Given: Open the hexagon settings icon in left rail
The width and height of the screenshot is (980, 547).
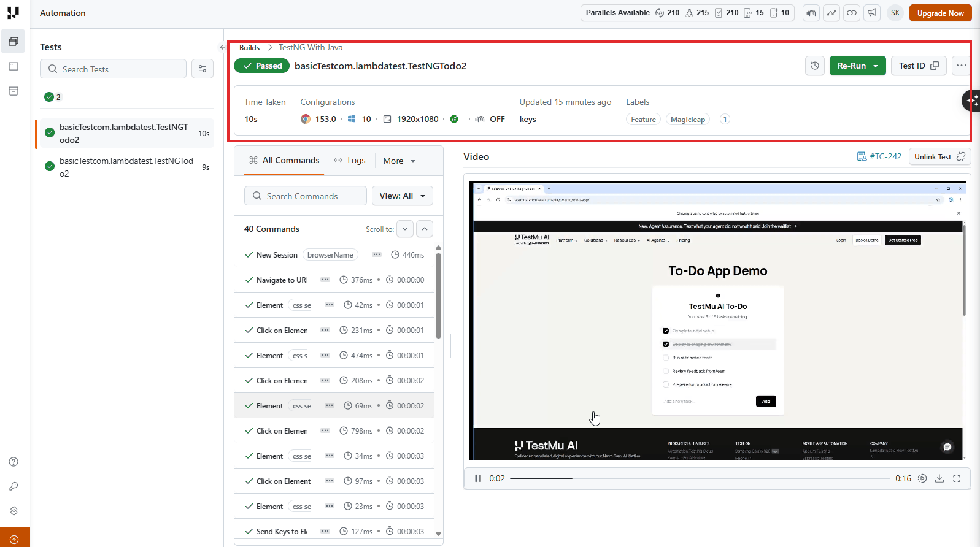Looking at the screenshot, I should coord(14,511).
